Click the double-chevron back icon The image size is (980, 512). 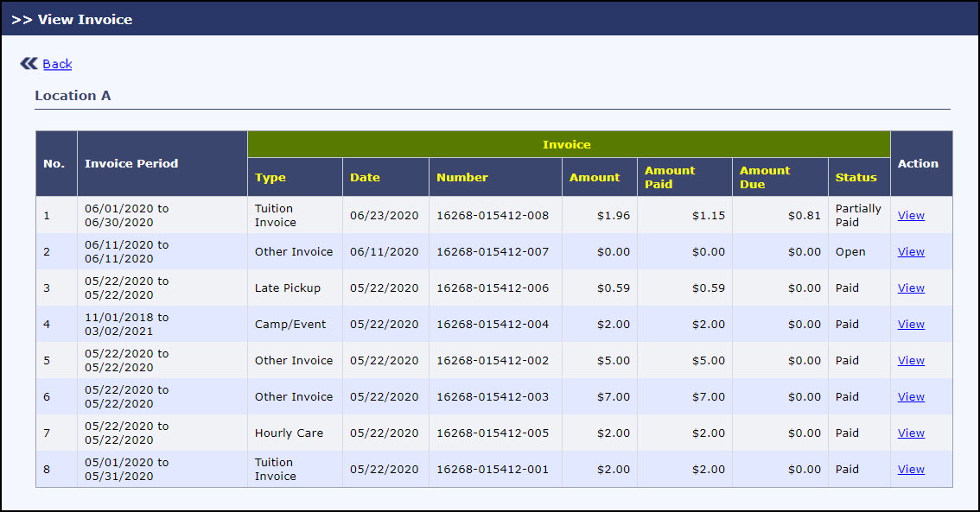click(x=29, y=63)
